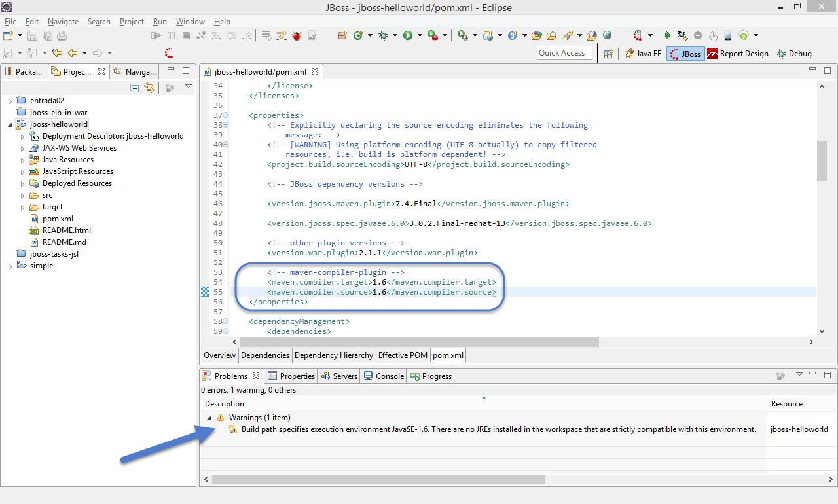This screenshot has height=504, width=838.
Task: Open the Run button dropdown arrow
Action: click(x=419, y=35)
